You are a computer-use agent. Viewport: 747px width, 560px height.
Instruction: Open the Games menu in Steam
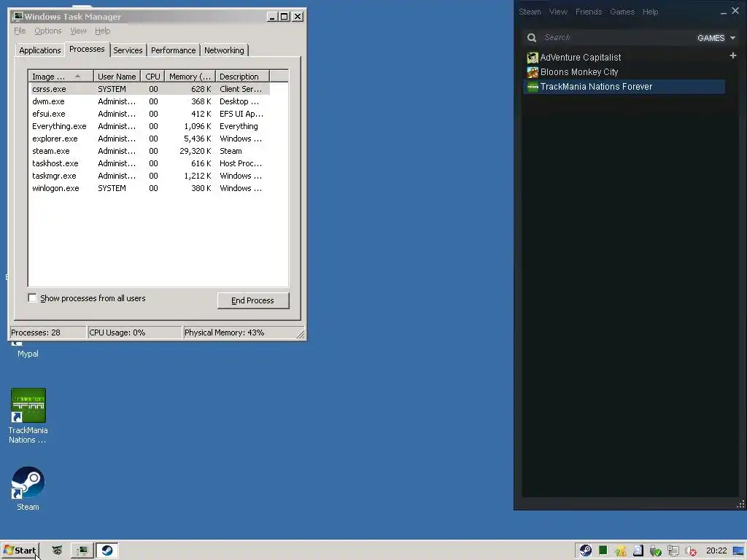622,12
